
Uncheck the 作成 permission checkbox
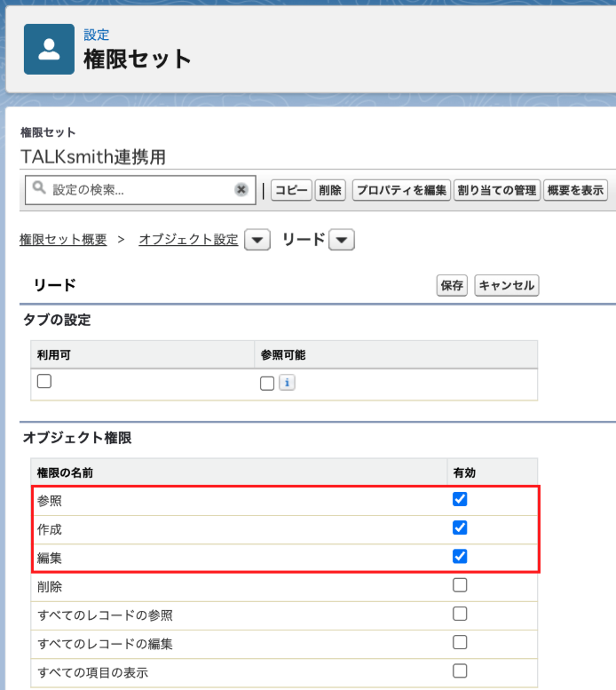tap(460, 527)
